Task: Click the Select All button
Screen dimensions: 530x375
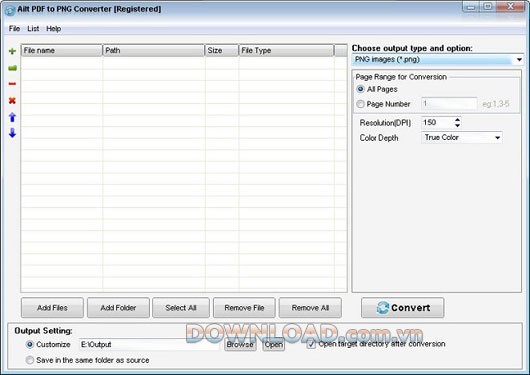Action: (x=181, y=308)
